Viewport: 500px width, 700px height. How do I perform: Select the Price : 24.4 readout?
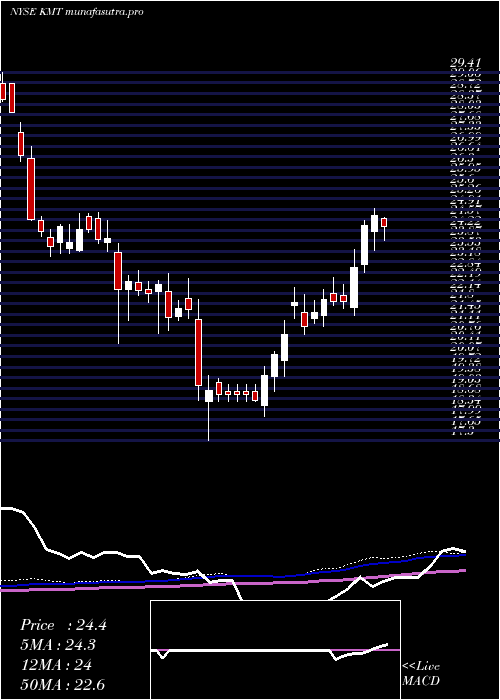[63, 625]
